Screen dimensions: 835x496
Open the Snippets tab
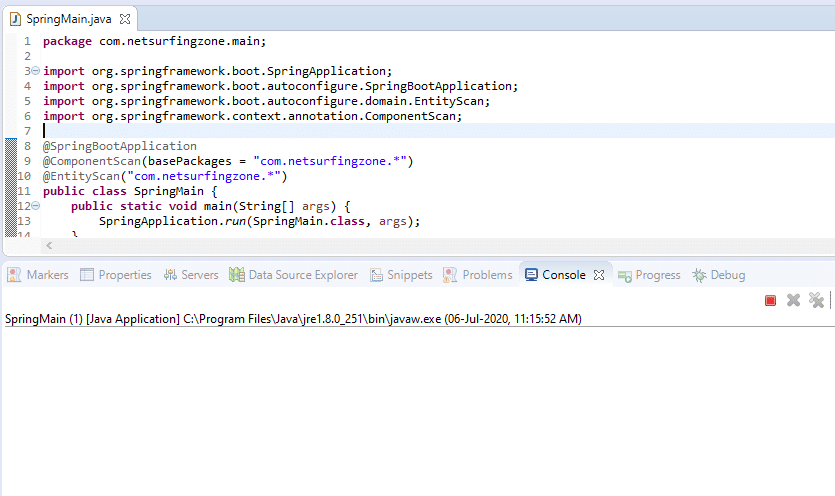click(x=401, y=275)
